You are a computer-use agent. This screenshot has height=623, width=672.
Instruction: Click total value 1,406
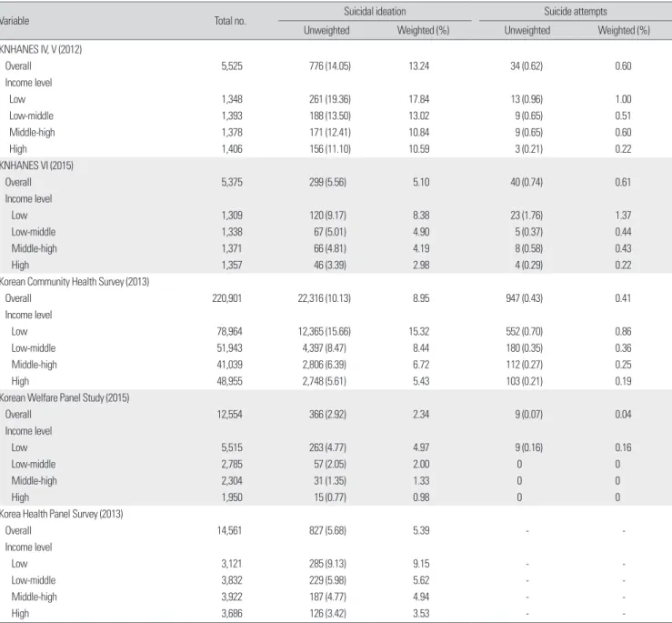pos(232,149)
